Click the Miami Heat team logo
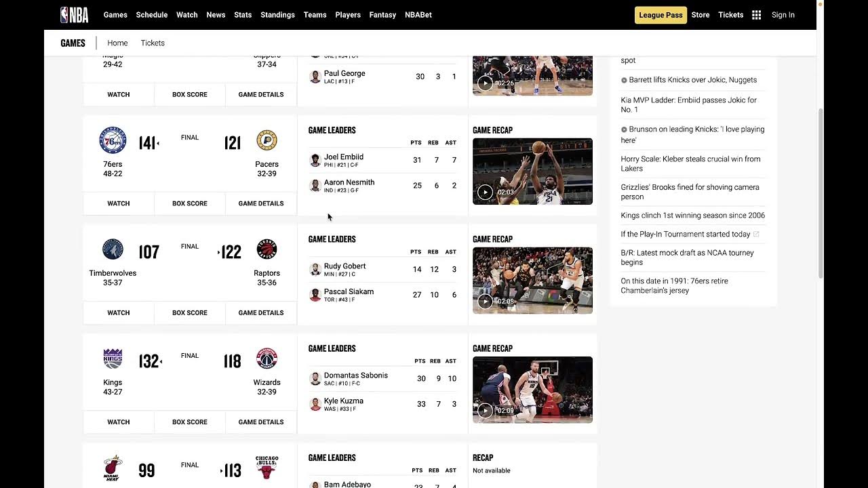Viewport: 868px width, 488px height. tap(113, 468)
